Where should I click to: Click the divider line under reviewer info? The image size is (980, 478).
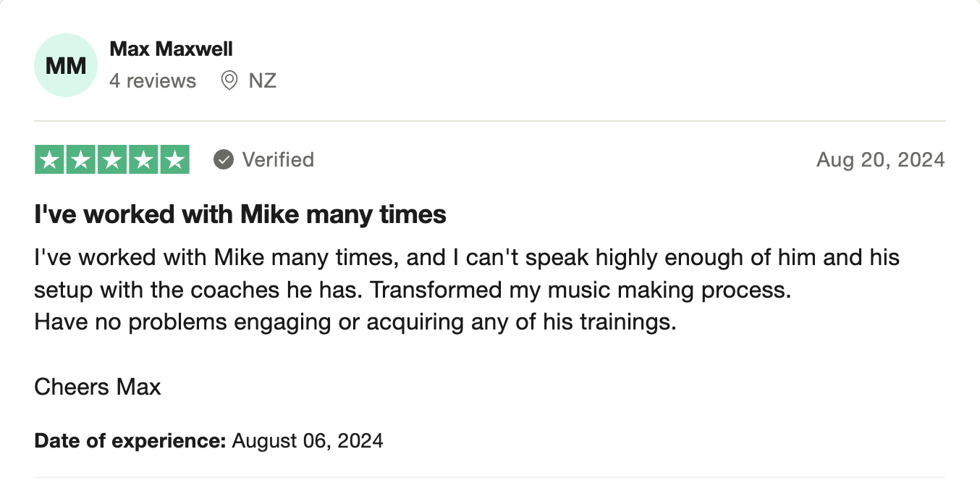tap(490, 121)
